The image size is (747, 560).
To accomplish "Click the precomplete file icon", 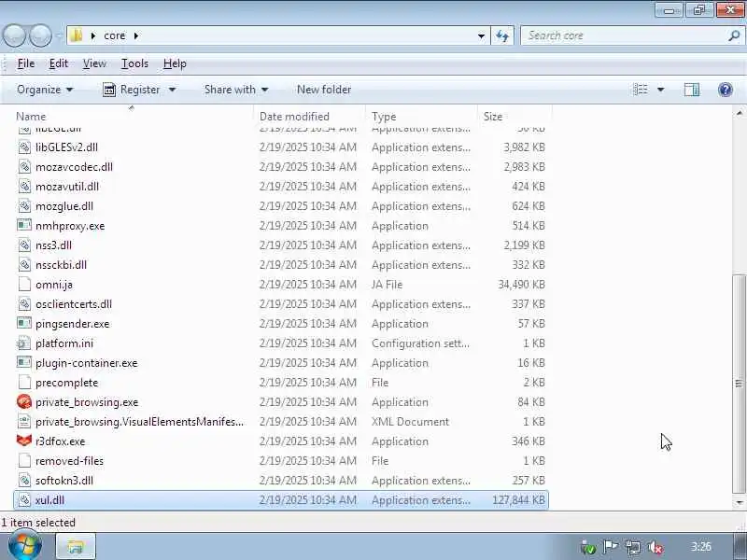I will [24, 382].
